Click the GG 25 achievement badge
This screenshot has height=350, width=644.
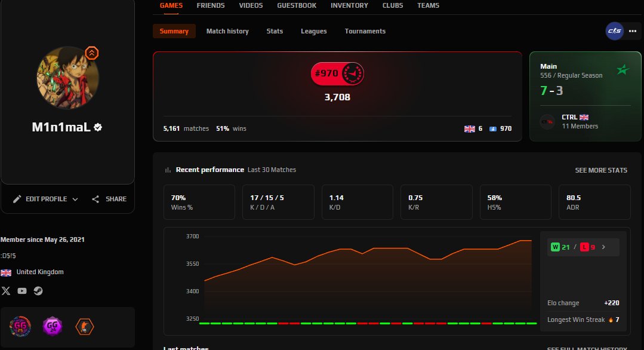pos(20,327)
